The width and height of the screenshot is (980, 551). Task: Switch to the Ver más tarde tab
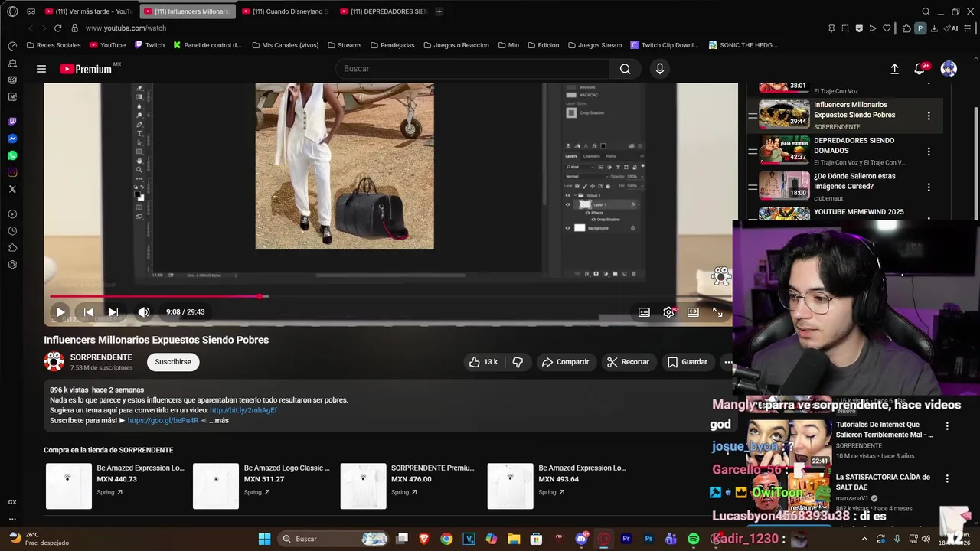[89, 11]
